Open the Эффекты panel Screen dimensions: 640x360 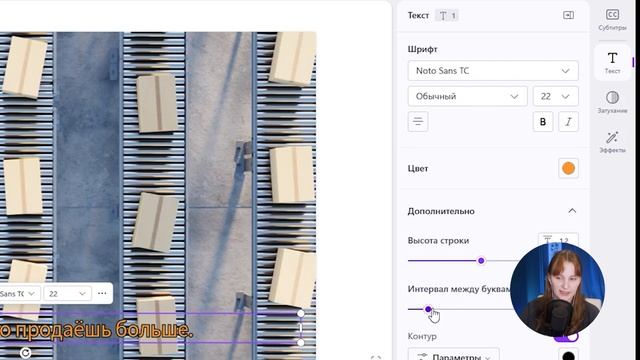[612, 142]
